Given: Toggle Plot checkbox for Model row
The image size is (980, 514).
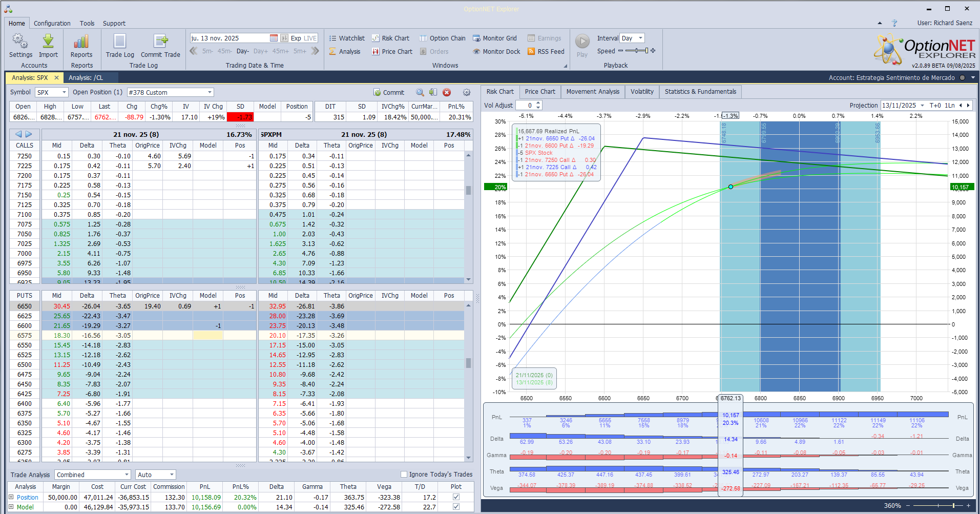Looking at the screenshot, I should (456, 507).
